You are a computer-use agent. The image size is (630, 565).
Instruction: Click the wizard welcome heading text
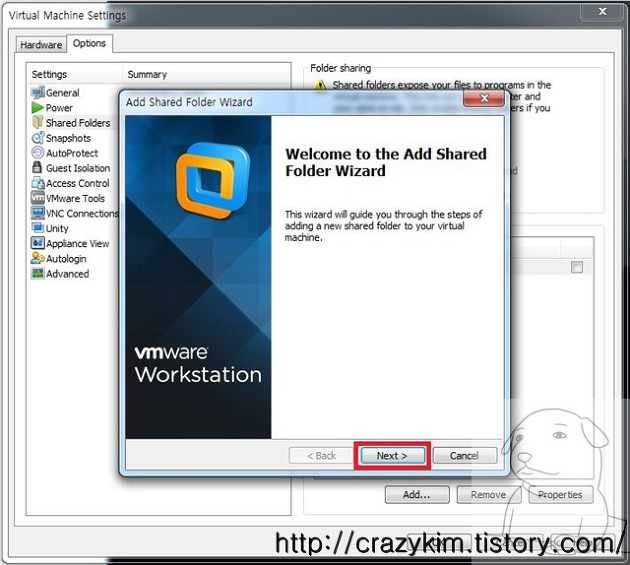pyautogui.click(x=386, y=162)
